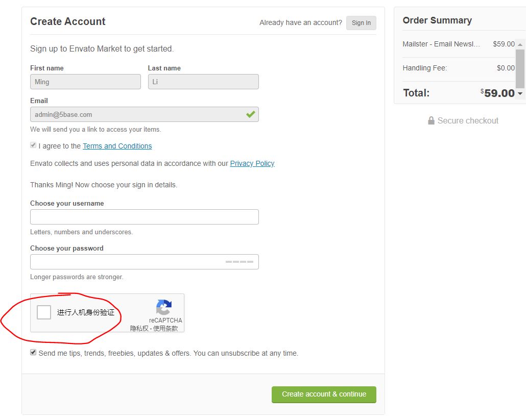Focus the Choose your username field

(x=145, y=217)
